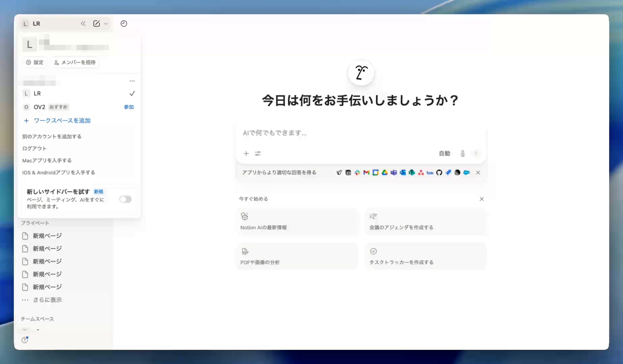
Task: Open the help question mark icon
Action: (25, 340)
